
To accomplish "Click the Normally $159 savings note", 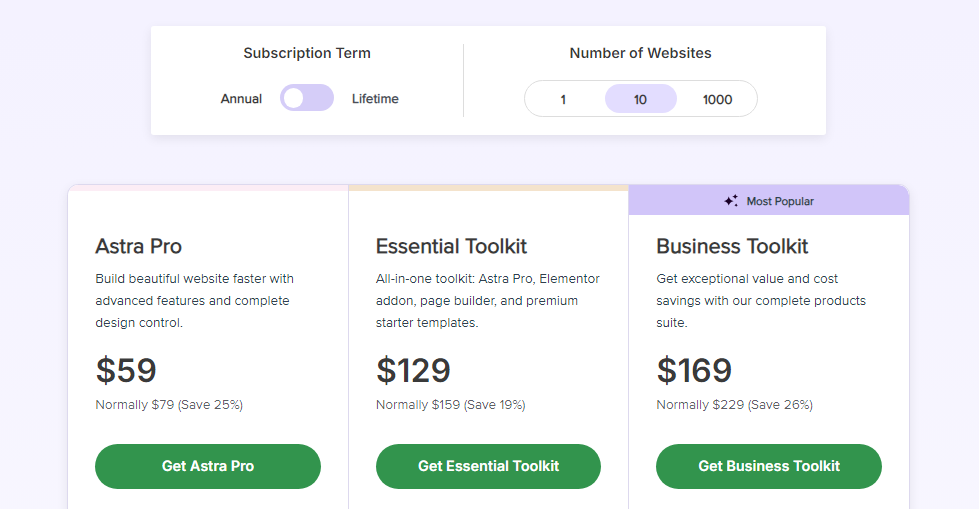I will tap(450, 405).
